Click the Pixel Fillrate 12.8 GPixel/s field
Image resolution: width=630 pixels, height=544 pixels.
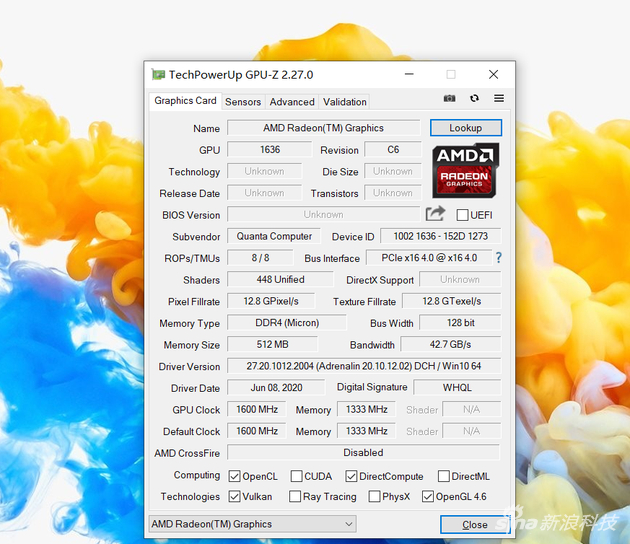click(x=271, y=301)
